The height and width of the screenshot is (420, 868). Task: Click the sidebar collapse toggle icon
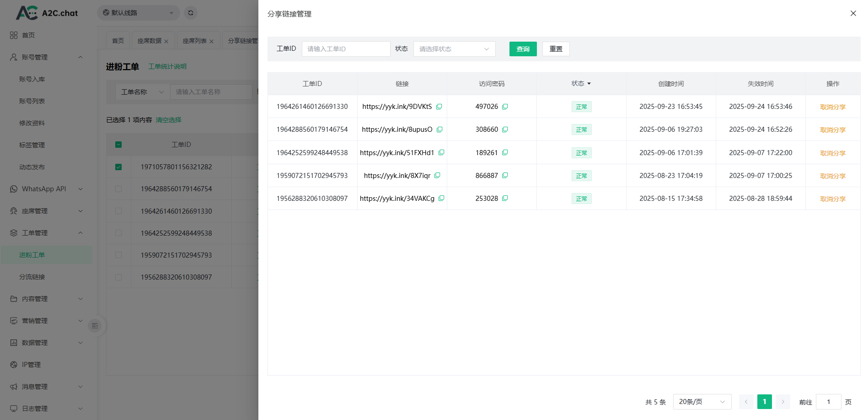(x=95, y=326)
